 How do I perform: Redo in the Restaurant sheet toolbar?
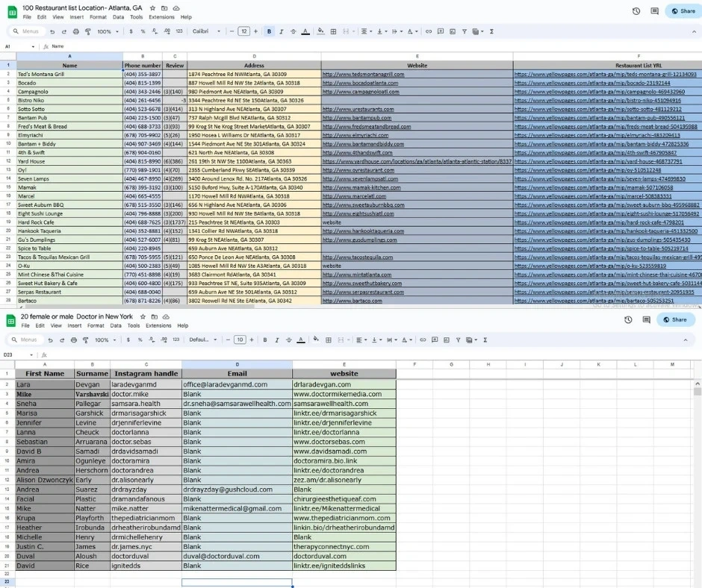coord(64,31)
